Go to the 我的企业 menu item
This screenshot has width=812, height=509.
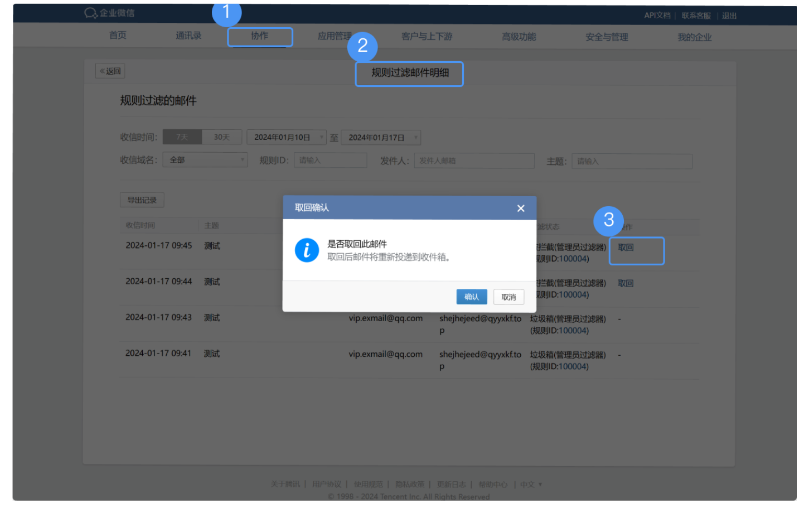694,37
